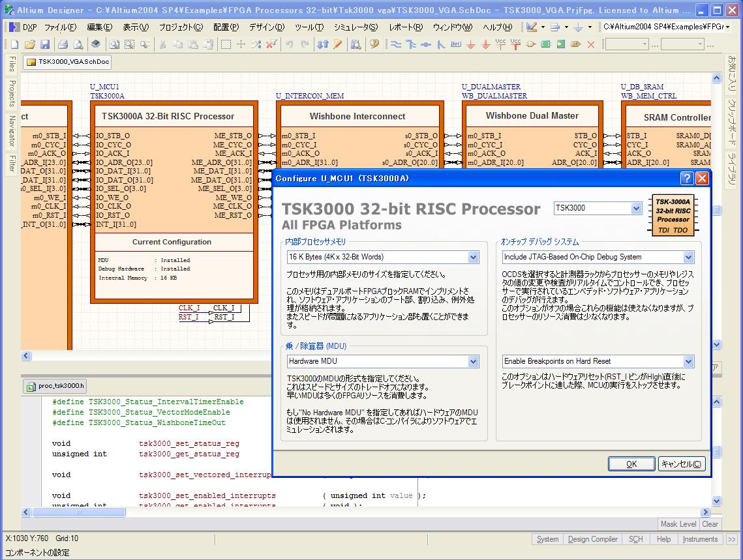Click the cross probe pencil icon
This screenshot has height=560, width=743.
pos(337,44)
